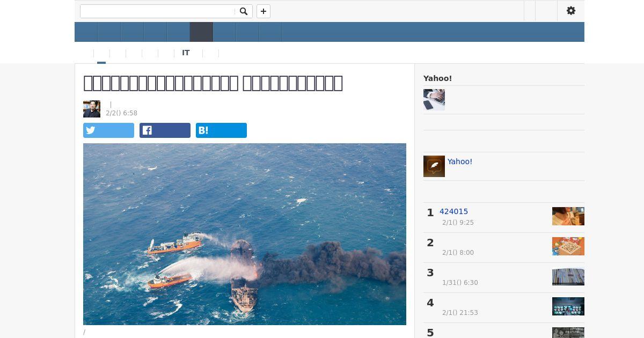Screen dimensions: 644x338
Task: Open settings via the gear icon
Action: [x=571, y=11]
